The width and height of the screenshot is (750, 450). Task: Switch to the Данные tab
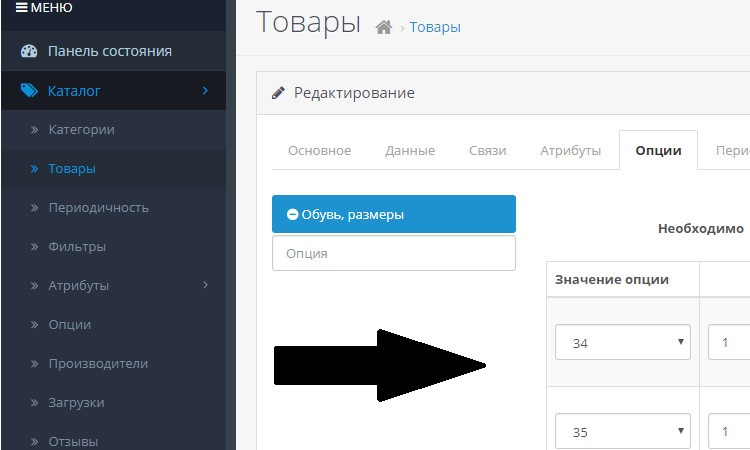pos(410,151)
